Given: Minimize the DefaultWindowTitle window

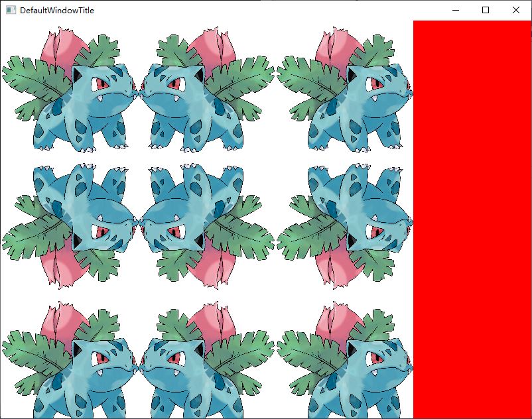Looking at the screenshot, I should tap(456, 10).
